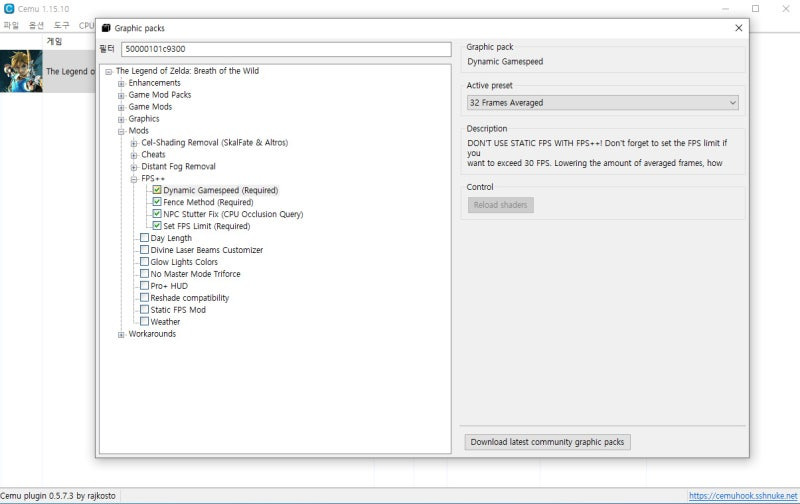
Task: Enable Glow Lights Colors pack
Action: (144, 262)
